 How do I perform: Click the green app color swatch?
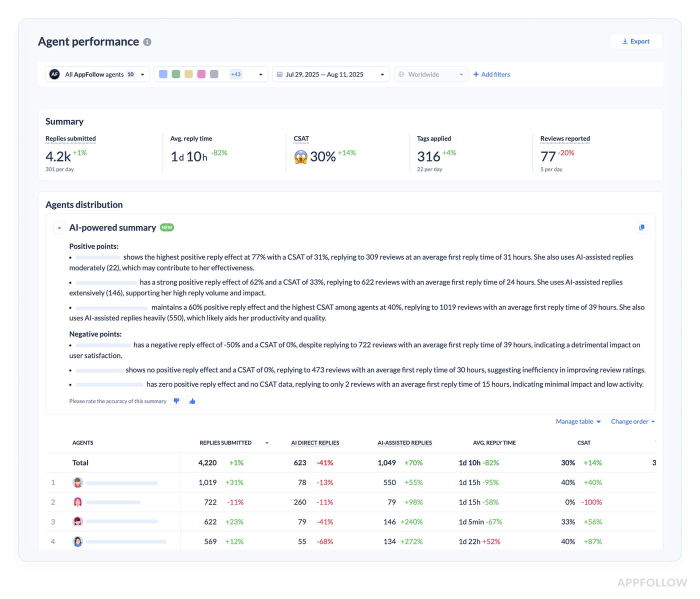(x=176, y=74)
